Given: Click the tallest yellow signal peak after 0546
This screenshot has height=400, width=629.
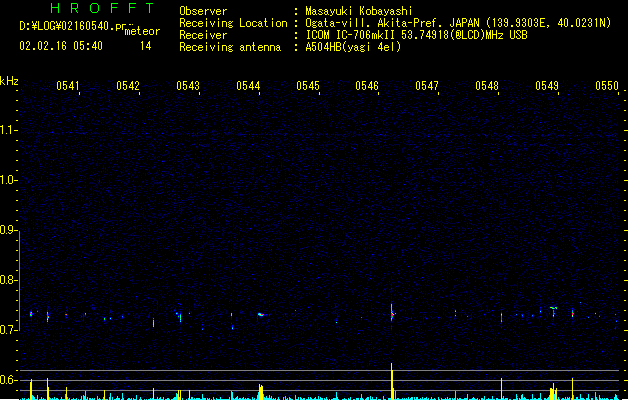Looking at the screenshot, I should [x=392, y=381].
